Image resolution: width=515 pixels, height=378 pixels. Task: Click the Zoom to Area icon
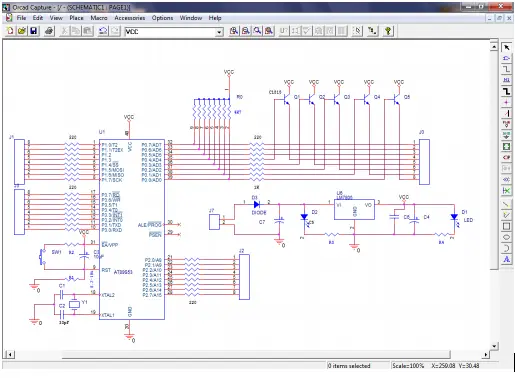click(257, 31)
